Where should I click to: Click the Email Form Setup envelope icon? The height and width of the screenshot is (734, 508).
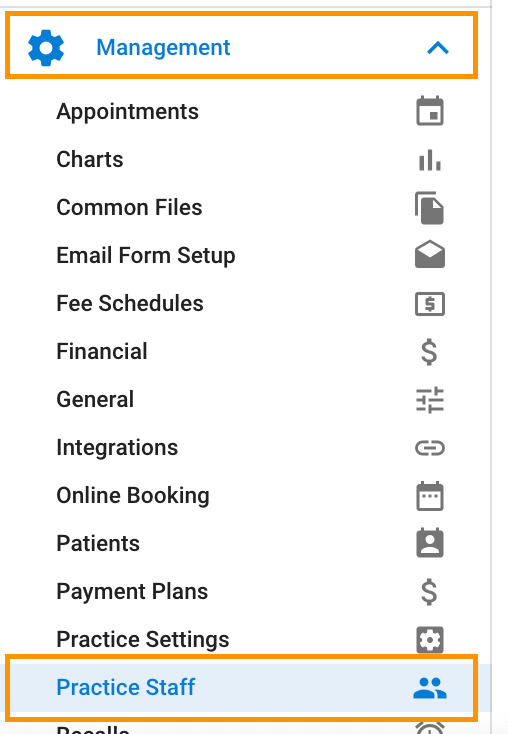click(430, 254)
